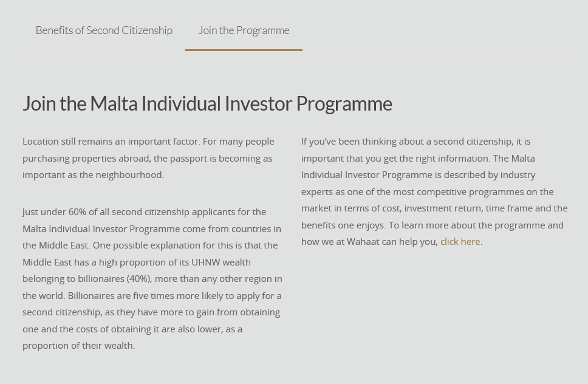Click the '60%' figure in the left column
Viewport: 588px width, 384px height.
point(77,212)
